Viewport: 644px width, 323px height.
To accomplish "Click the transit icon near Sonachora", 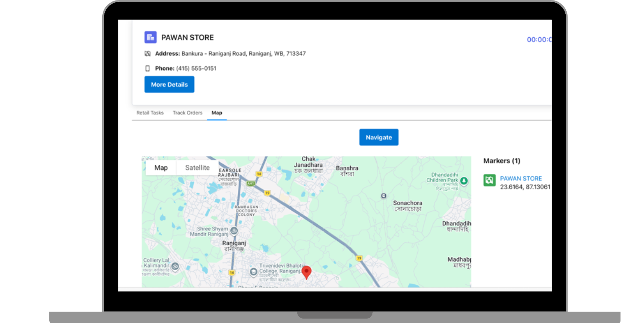I will [384, 196].
